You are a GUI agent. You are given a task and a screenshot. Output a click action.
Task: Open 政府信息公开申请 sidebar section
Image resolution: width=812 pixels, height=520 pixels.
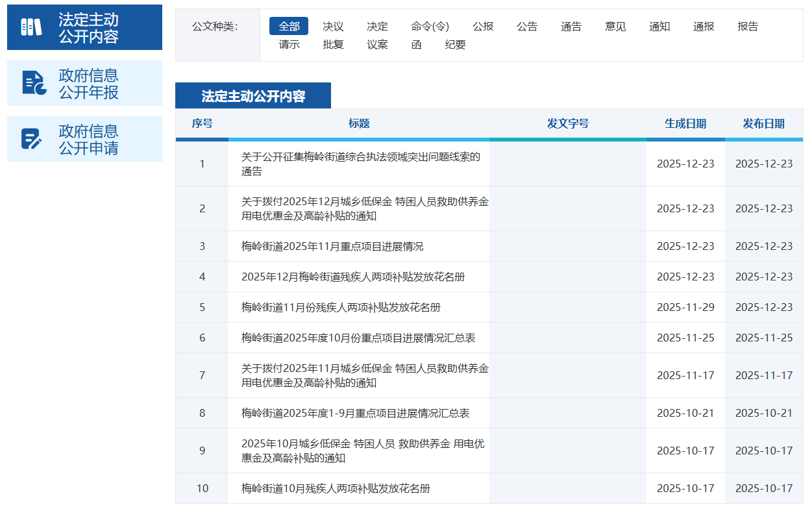88,140
